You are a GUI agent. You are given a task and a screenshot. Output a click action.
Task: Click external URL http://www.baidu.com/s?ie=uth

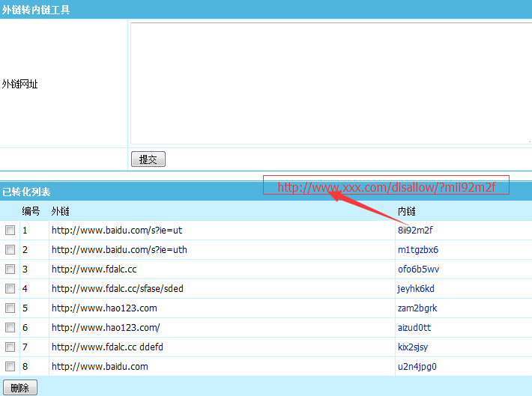[x=119, y=250]
